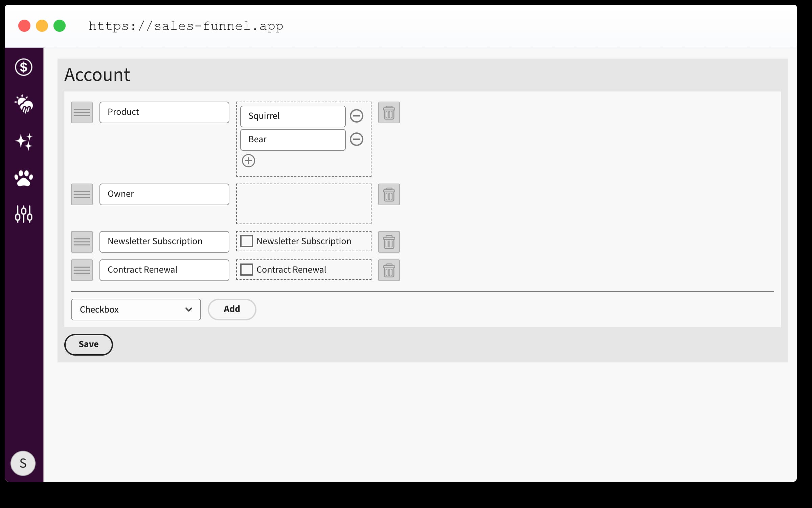Click add new option button for Product
This screenshot has width=812, height=508.
pyautogui.click(x=248, y=161)
